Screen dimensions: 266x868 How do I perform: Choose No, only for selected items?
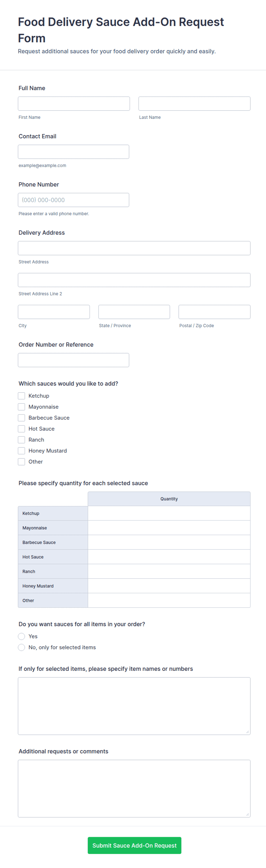[21, 647]
